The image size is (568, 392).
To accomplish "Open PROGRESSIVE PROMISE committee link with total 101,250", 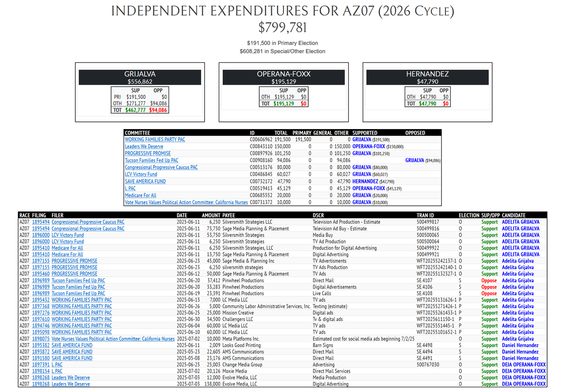I will click(148, 154).
